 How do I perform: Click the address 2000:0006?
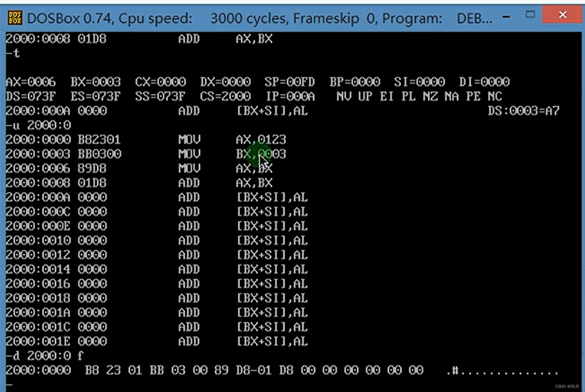pos(38,168)
